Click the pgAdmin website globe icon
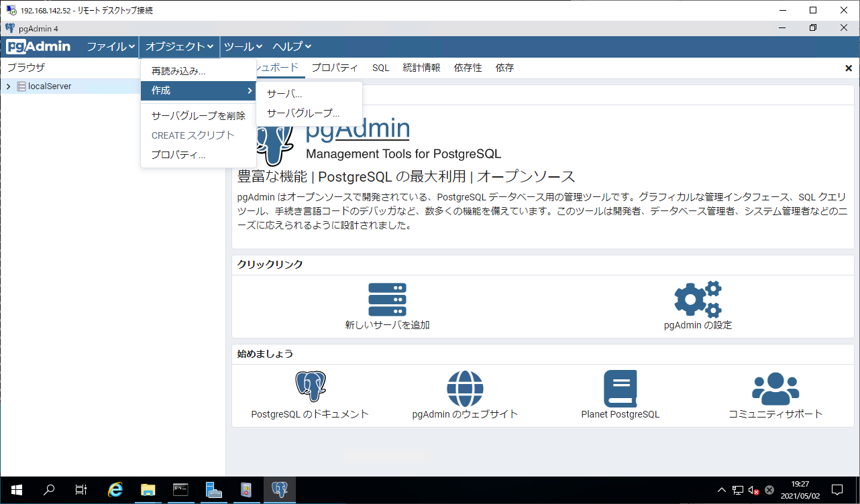This screenshot has height=504, width=860. (465, 389)
